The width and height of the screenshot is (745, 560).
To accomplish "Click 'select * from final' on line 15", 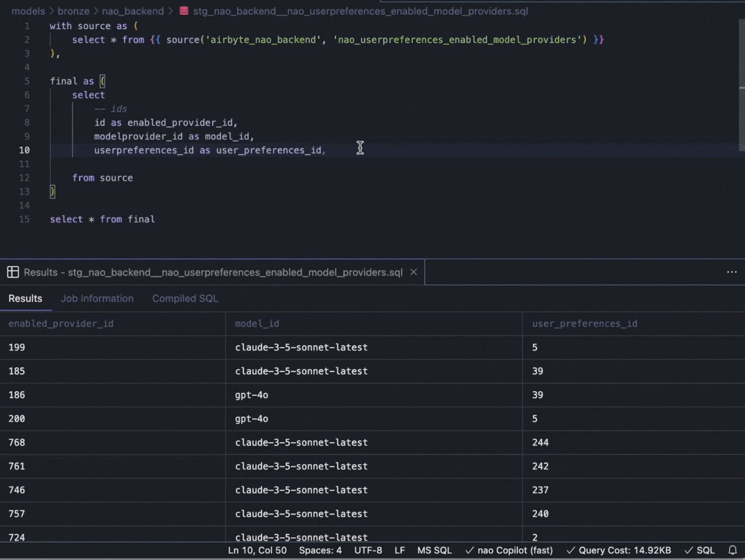I will (102, 219).
